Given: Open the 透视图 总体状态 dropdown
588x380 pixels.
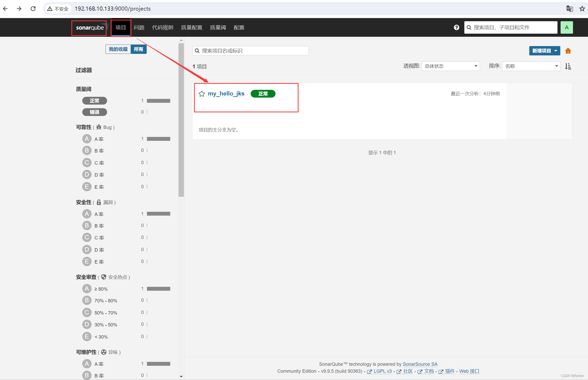Looking at the screenshot, I should click(451, 66).
